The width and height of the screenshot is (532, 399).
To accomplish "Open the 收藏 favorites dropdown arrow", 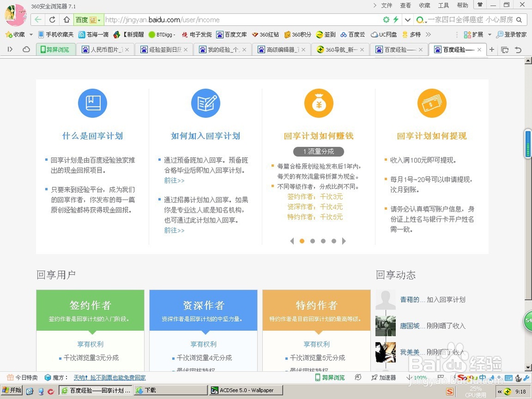I will pyautogui.click(x=31, y=35).
